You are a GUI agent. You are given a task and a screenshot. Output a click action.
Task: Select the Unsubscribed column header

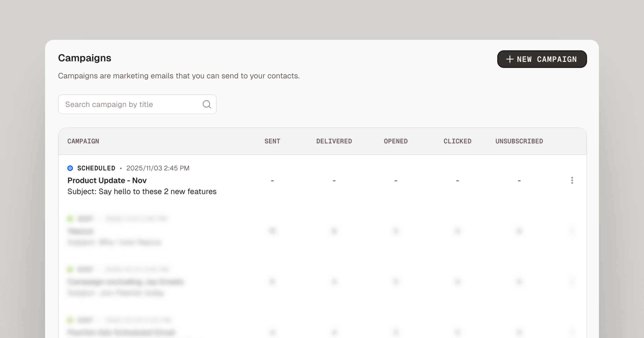(519, 141)
